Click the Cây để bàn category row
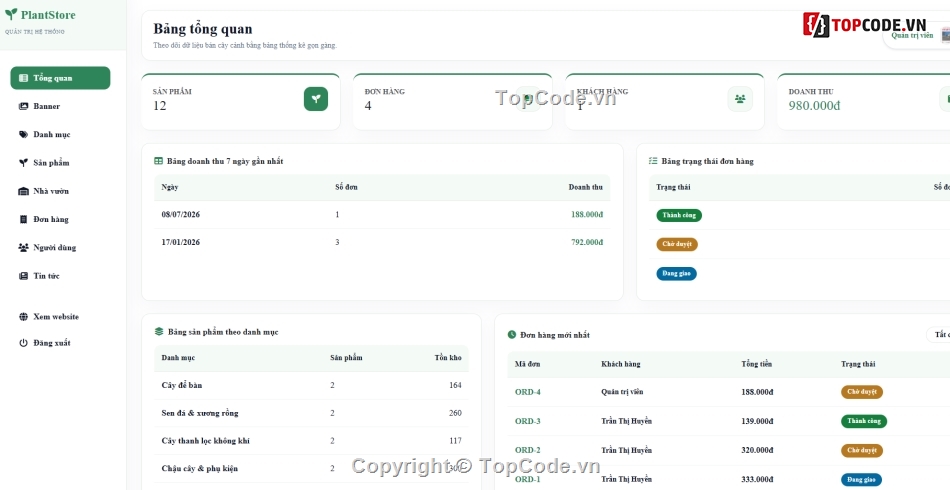 311,385
